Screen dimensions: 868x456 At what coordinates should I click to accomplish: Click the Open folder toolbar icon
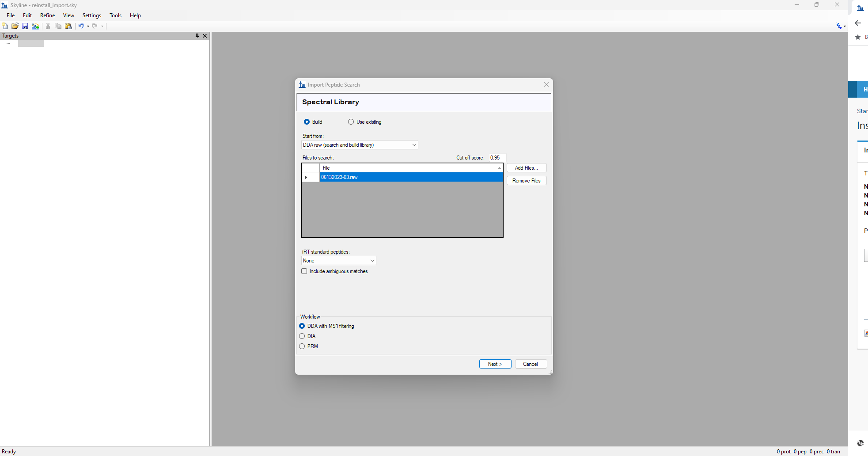pyautogui.click(x=15, y=26)
